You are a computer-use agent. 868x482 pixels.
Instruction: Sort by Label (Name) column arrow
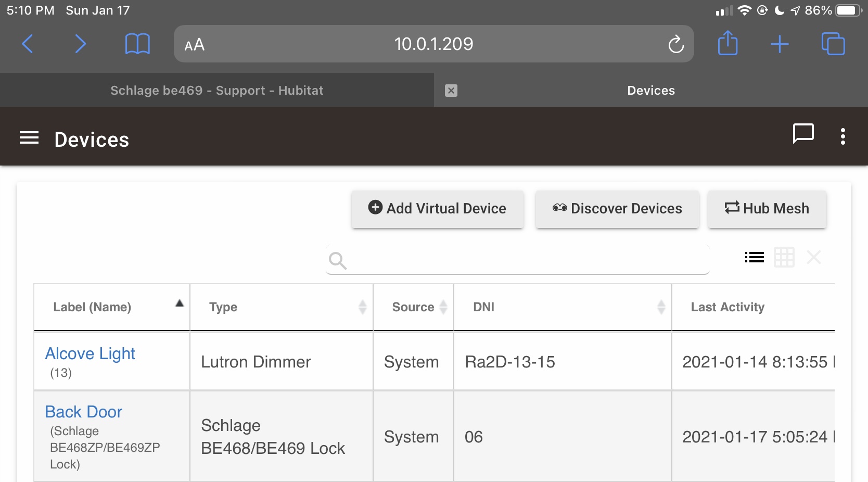click(180, 303)
